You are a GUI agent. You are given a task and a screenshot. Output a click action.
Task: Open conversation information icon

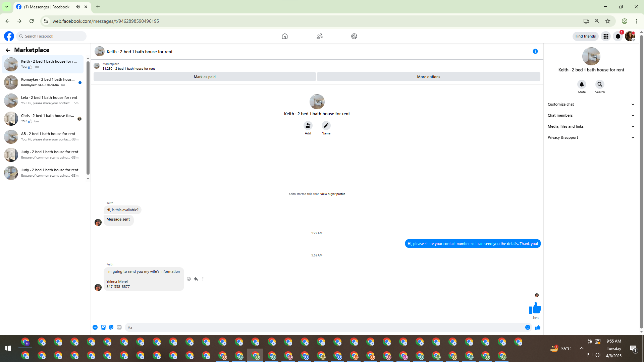click(x=535, y=51)
